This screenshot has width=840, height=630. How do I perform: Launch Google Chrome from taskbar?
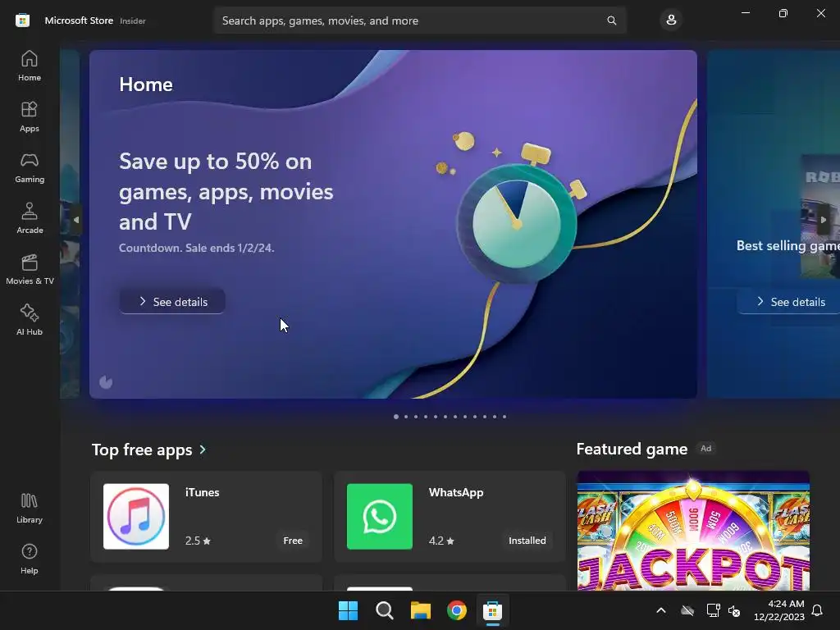point(457,610)
